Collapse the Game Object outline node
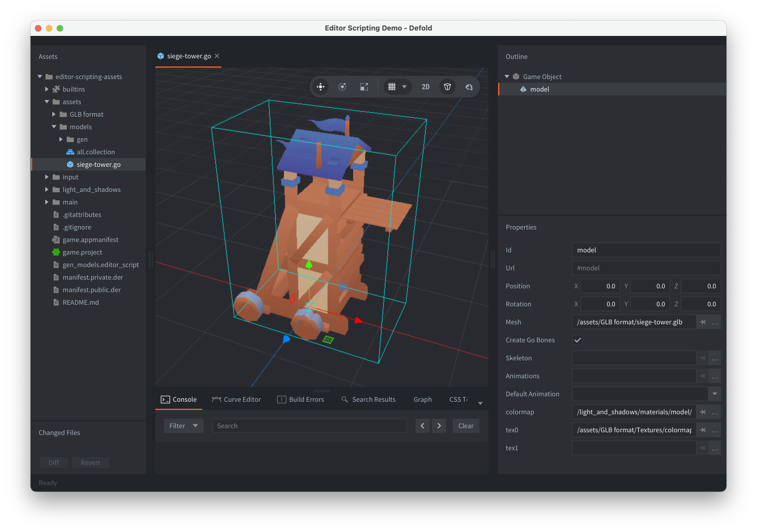 coord(507,77)
